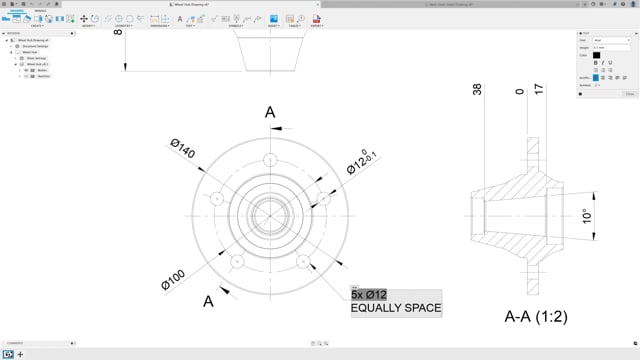Click the 5x Ø12 text in editor
The height and width of the screenshot is (360, 640).
pos(369,295)
